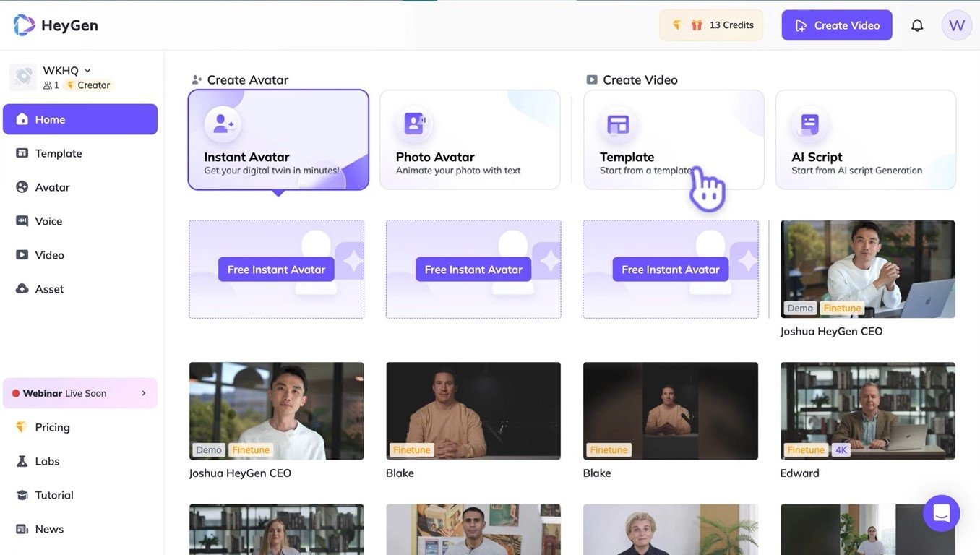Click the Instant Avatar card icon
Image resolution: width=980 pixels, height=555 pixels.
[223, 124]
